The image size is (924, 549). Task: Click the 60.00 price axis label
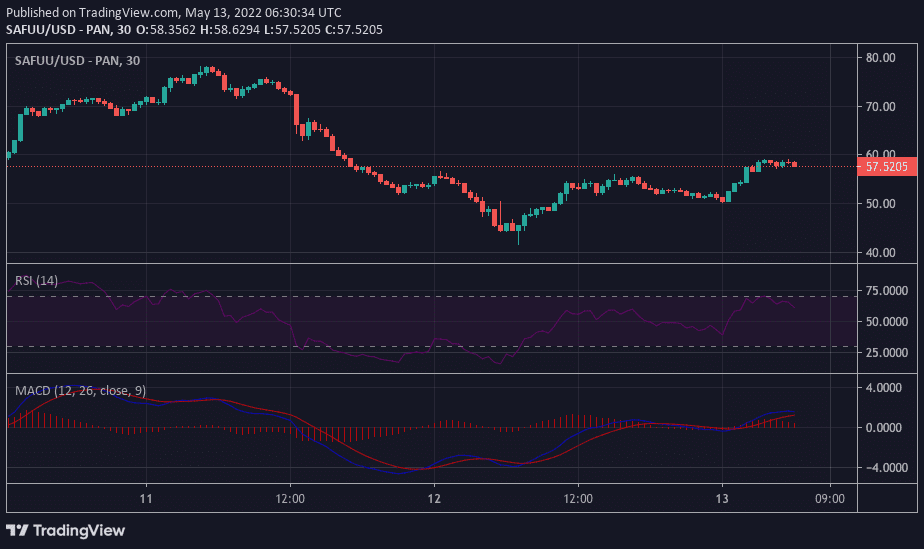[x=879, y=155]
